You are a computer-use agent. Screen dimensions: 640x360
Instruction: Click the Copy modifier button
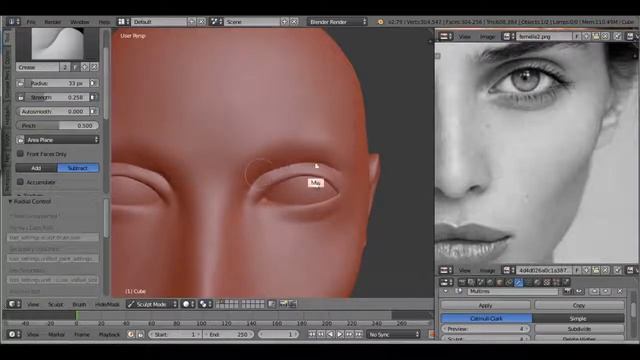click(579, 305)
